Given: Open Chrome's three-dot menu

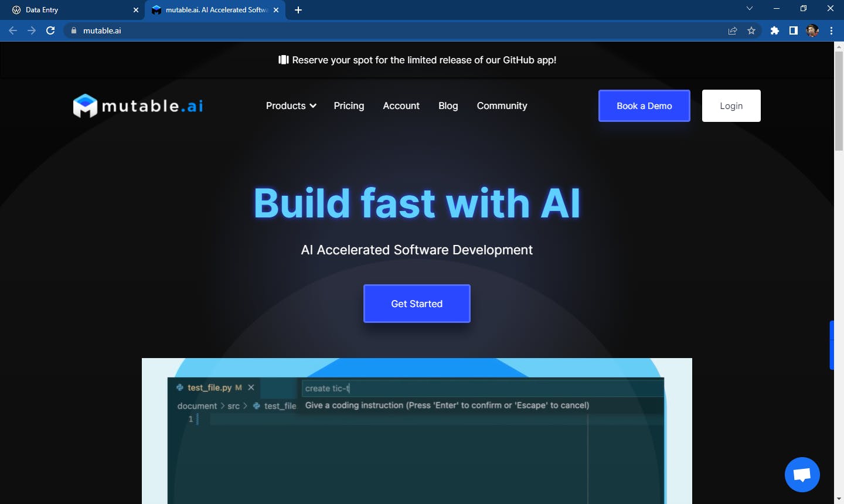Looking at the screenshot, I should tap(831, 30).
